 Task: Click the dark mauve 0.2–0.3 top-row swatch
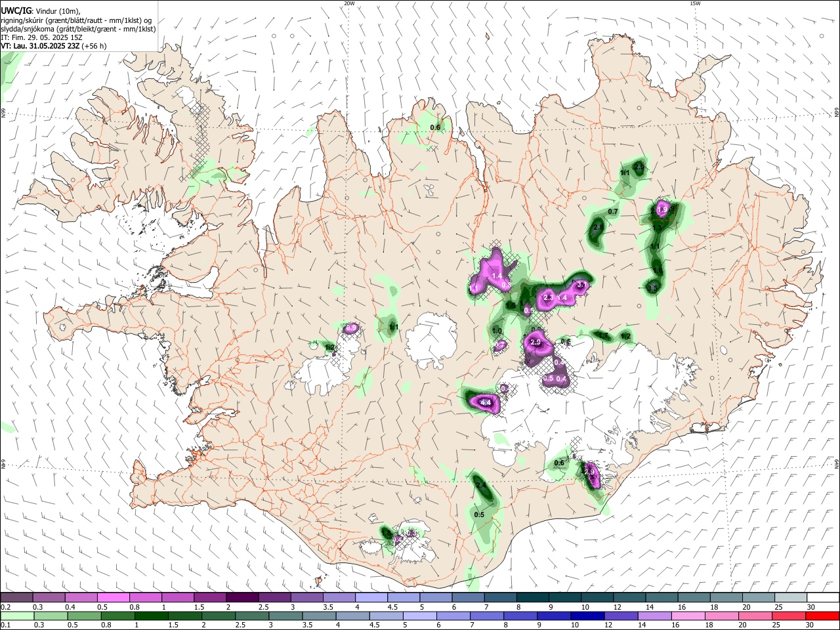pyautogui.click(x=16, y=598)
